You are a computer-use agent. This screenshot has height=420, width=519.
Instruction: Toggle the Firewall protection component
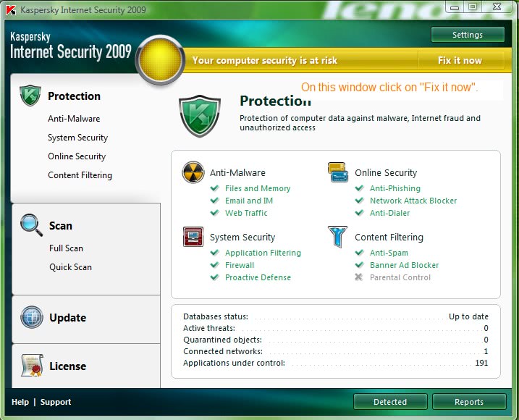click(239, 265)
